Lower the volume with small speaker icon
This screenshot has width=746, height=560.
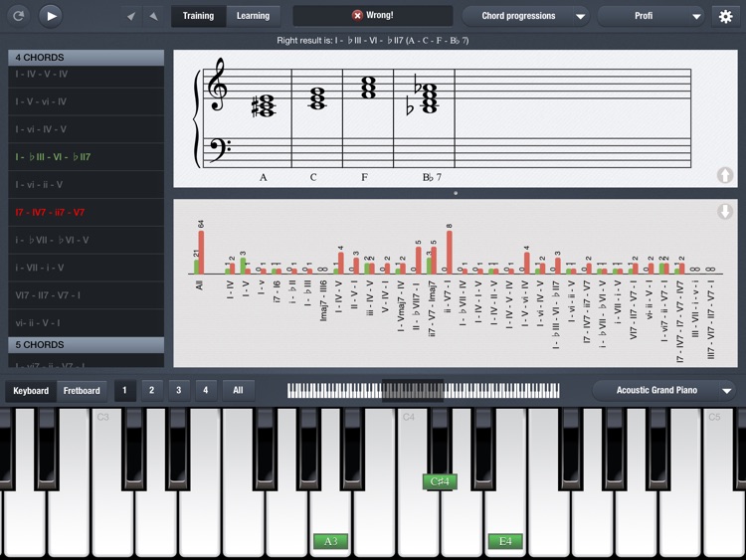pos(131,17)
